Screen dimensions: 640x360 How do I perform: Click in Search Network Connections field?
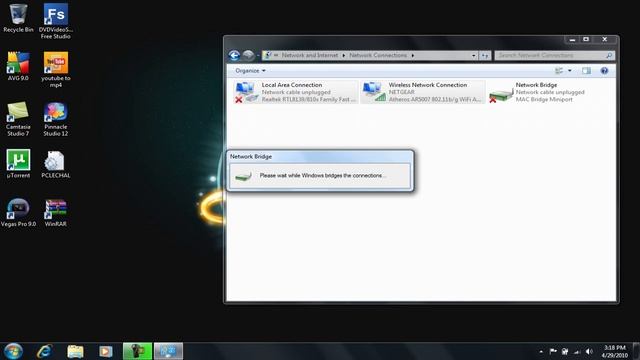point(554,56)
